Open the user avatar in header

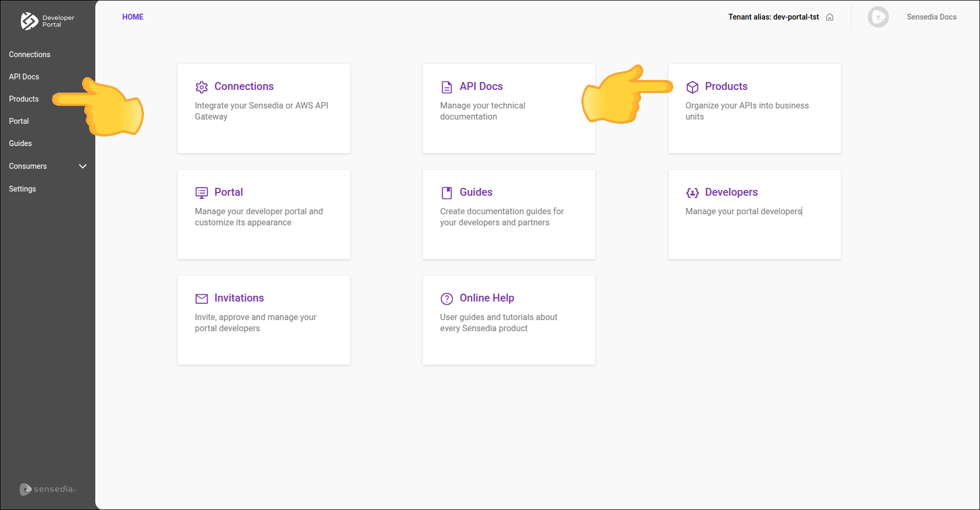pos(878,17)
